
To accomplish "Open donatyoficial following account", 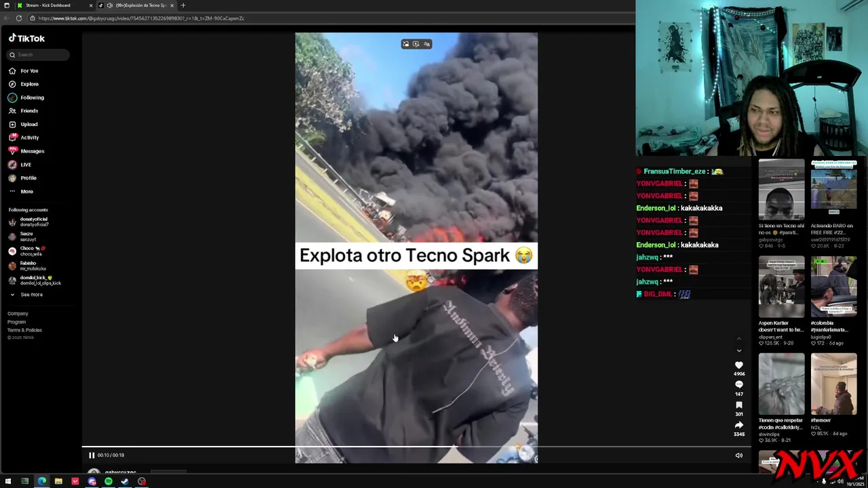I will (x=28, y=222).
